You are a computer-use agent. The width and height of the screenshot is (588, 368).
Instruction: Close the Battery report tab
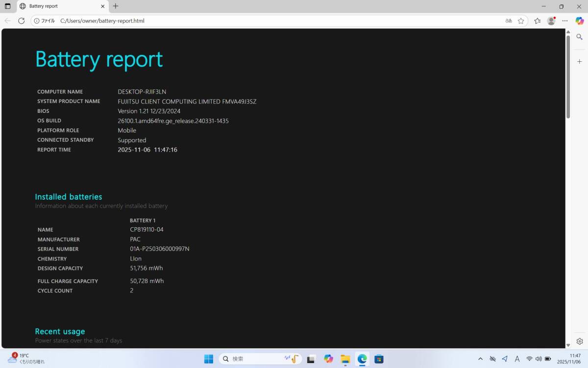[x=103, y=6]
